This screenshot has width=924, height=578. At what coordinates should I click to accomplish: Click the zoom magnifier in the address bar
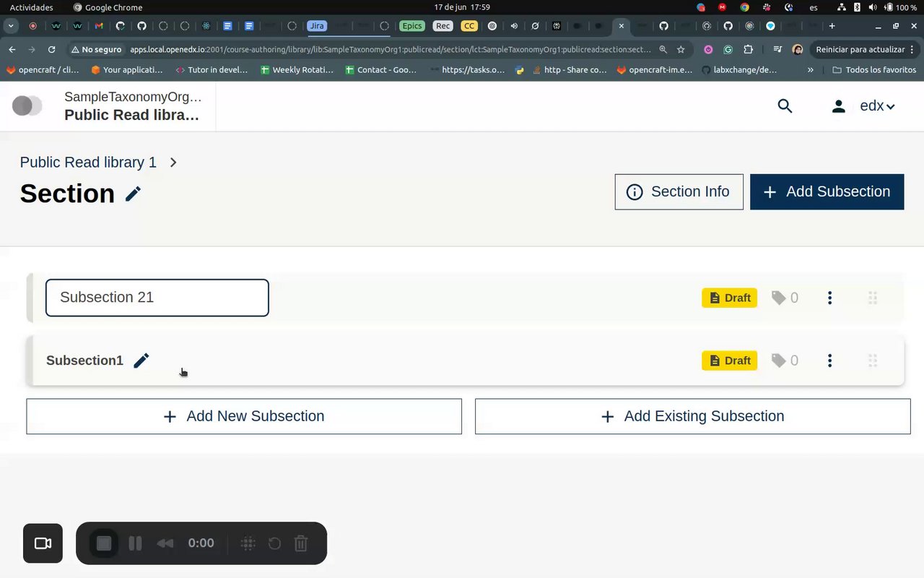[663, 50]
